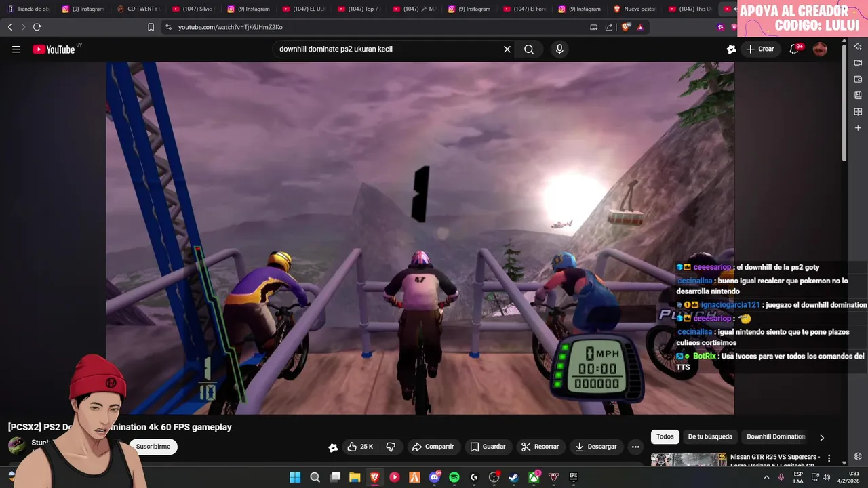Switch to (1047) EL ULT browser tab
This screenshot has width=868, height=488.
point(303,9)
